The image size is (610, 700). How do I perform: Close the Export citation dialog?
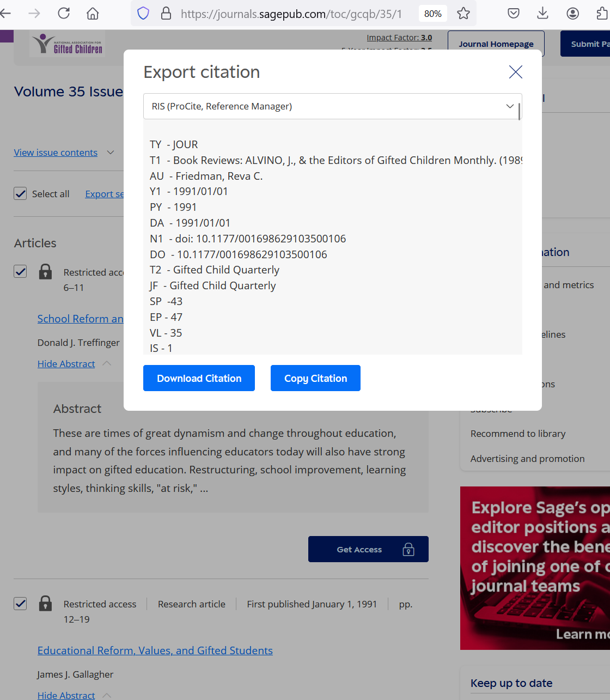point(515,72)
